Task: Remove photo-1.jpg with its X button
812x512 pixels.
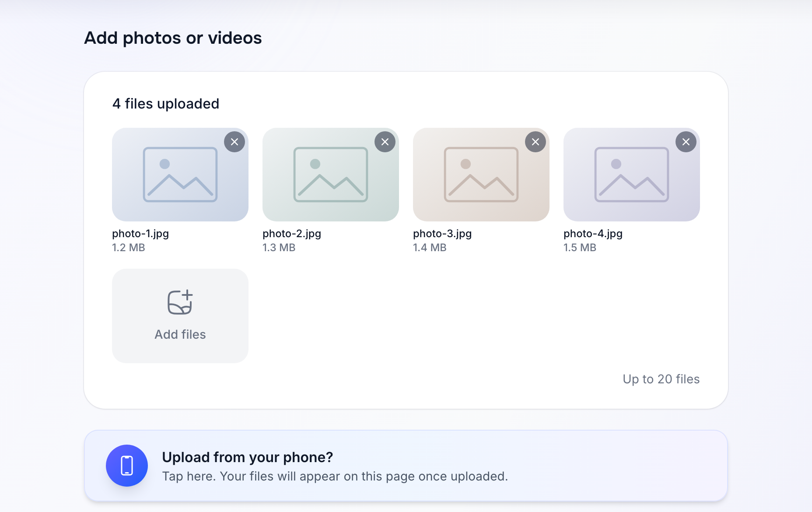Action: (234, 142)
